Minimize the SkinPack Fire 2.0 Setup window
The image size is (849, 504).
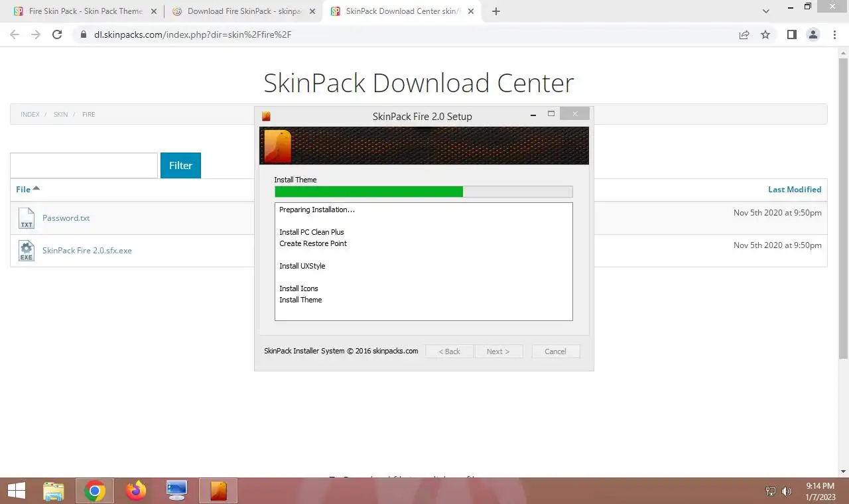(534, 115)
